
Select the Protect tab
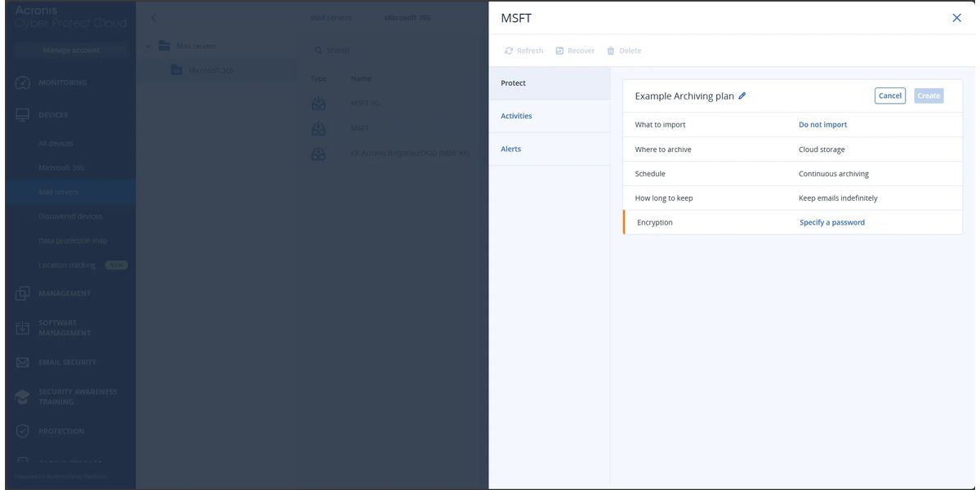pyautogui.click(x=514, y=83)
